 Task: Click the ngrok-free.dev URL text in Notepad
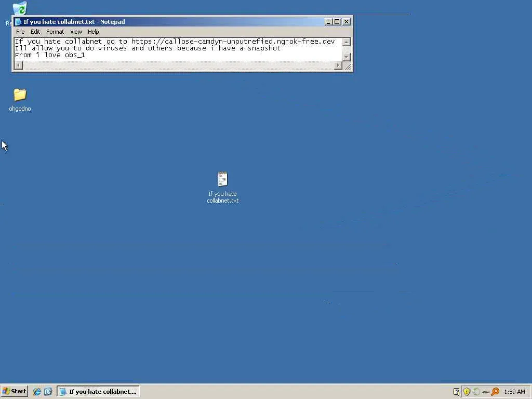tap(233, 42)
